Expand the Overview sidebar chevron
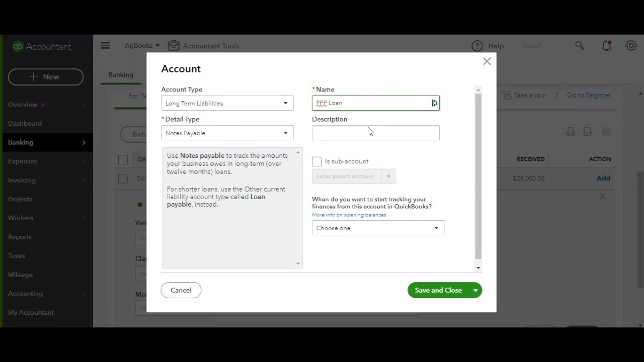 (x=84, y=105)
